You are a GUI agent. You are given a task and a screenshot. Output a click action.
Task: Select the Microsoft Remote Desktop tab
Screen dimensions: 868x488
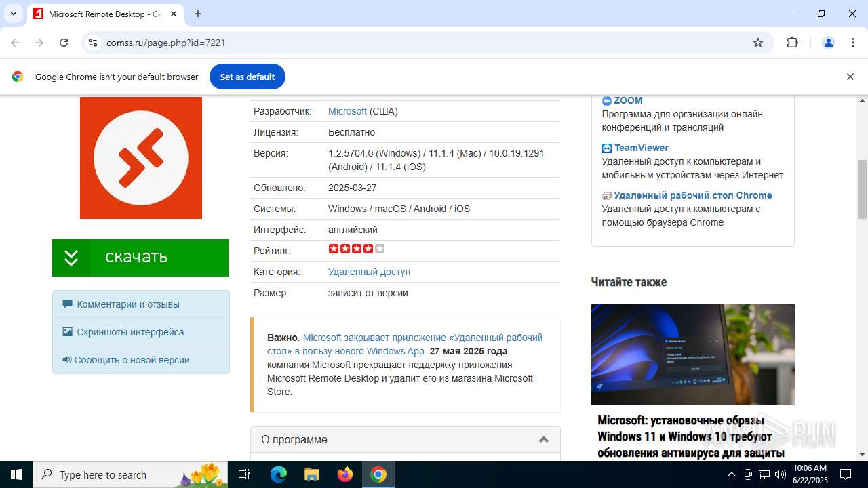coord(105,14)
